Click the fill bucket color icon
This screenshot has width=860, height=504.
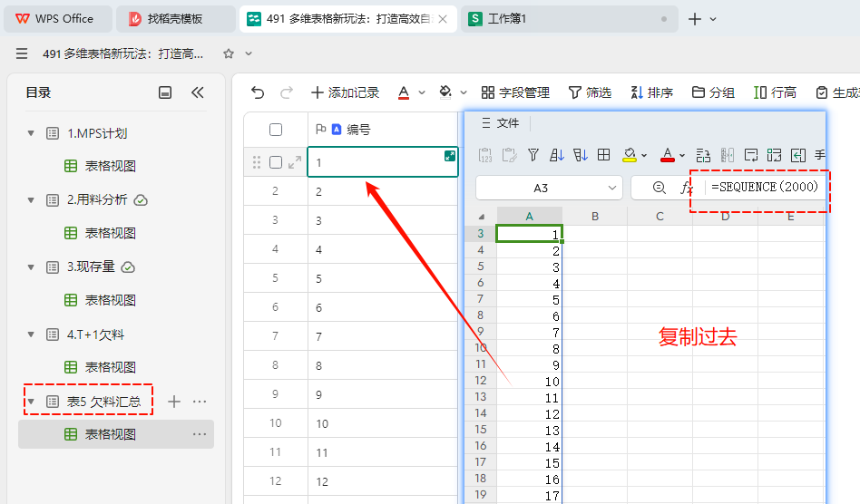pos(445,92)
